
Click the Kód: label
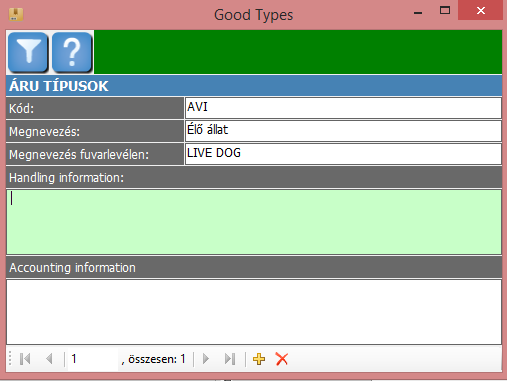pyautogui.click(x=95, y=108)
